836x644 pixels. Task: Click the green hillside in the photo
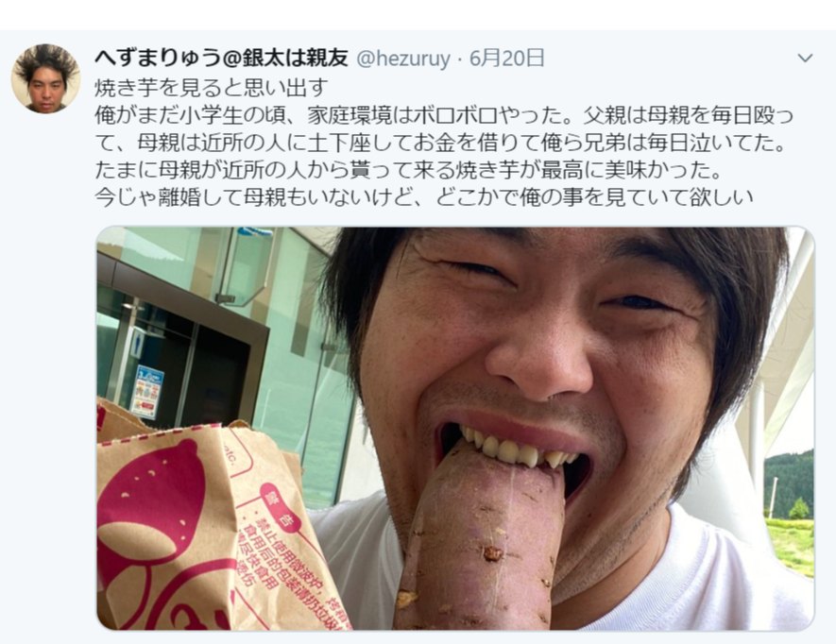coord(789,483)
